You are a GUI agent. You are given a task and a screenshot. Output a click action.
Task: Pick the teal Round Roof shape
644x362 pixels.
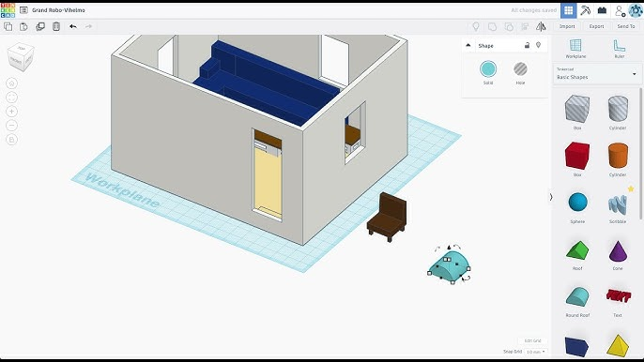[577, 297]
